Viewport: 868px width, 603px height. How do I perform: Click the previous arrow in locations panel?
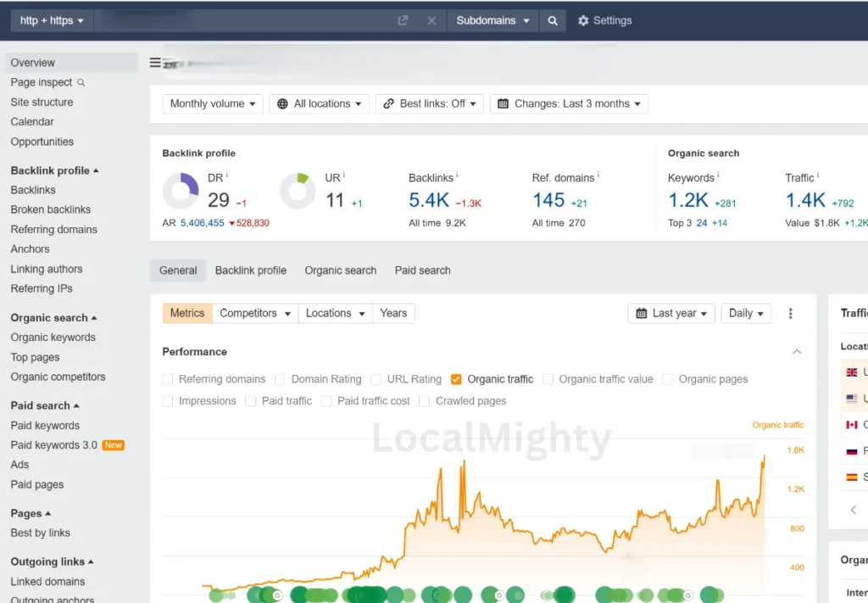point(853,510)
